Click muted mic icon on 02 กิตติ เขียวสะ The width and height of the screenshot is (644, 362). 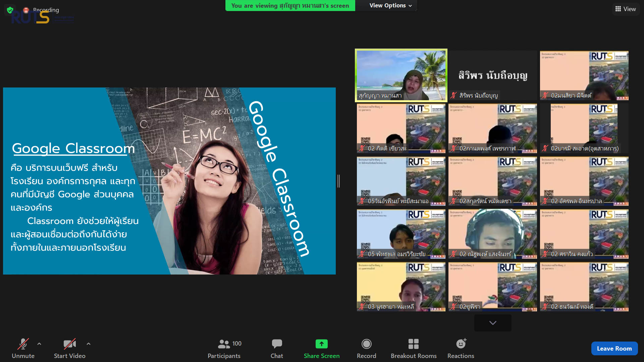click(362, 148)
